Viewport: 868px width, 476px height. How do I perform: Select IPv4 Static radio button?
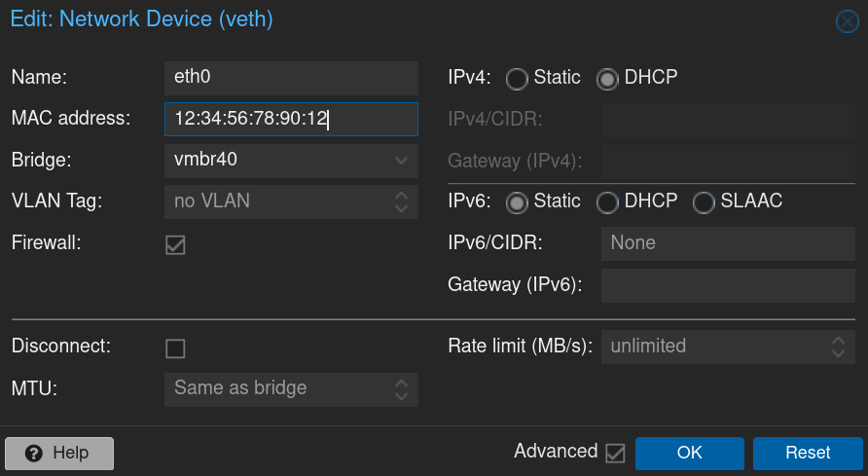pos(517,79)
